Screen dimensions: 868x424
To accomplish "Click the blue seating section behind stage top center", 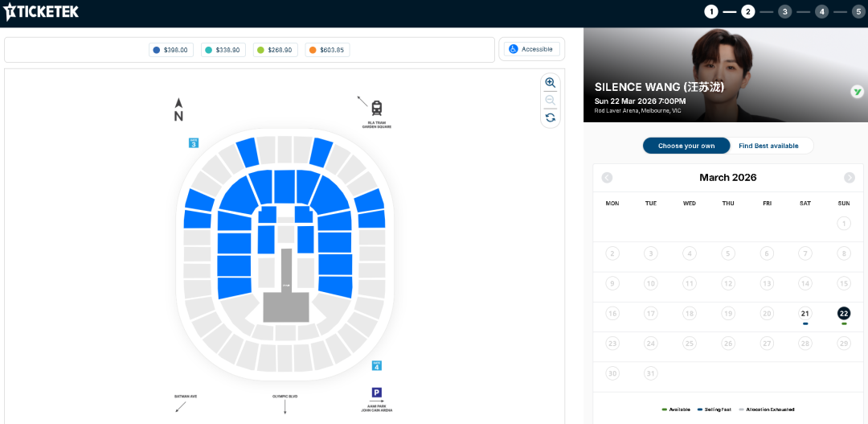I will (x=285, y=187).
